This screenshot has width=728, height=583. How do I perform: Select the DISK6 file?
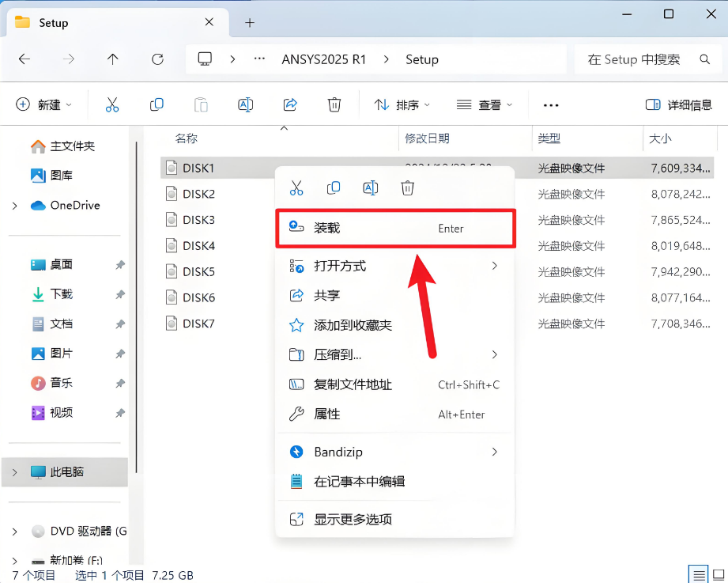click(198, 297)
